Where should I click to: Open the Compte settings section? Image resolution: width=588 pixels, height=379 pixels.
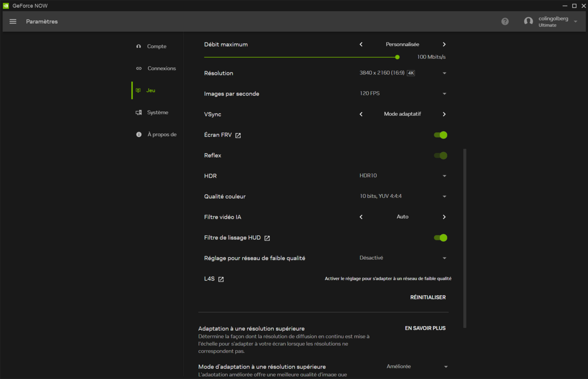156,47
